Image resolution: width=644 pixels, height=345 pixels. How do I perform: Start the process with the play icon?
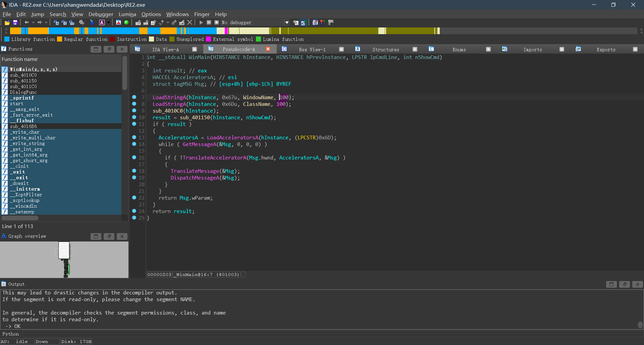[x=201, y=22]
